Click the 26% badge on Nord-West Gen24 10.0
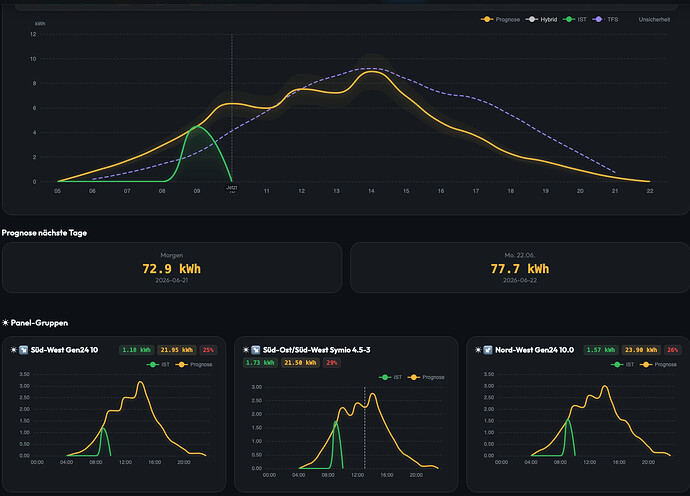The width and height of the screenshot is (690, 496). point(673,350)
